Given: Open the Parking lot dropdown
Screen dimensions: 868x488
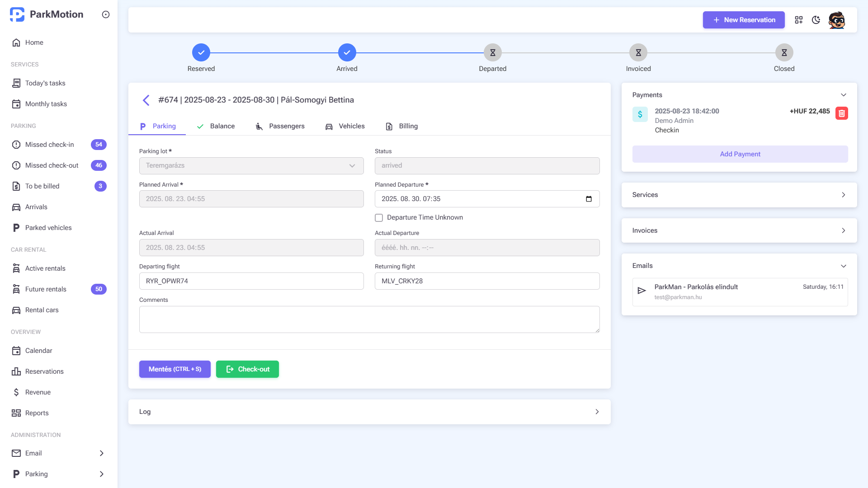Looking at the screenshot, I should [x=251, y=166].
